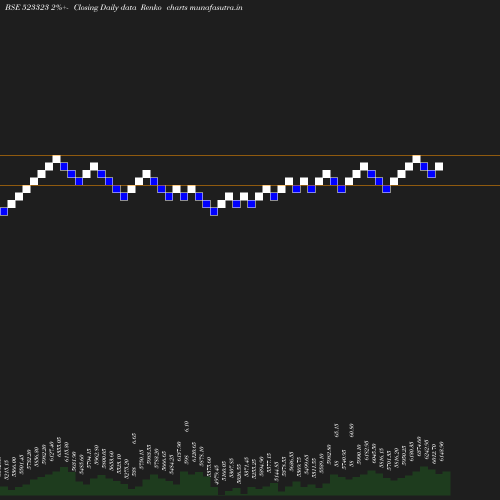
Task: Click the 6148.90 price label
Action: click(x=442, y=452)
